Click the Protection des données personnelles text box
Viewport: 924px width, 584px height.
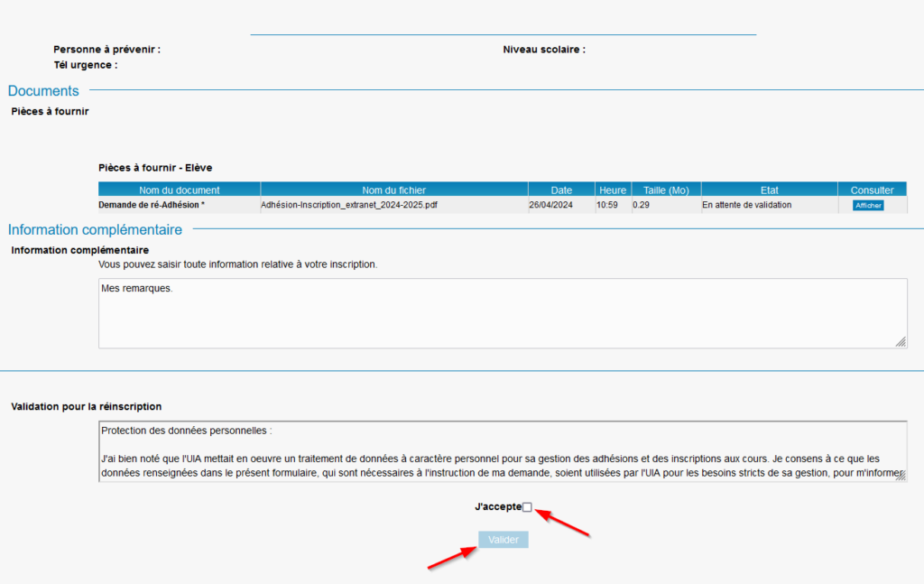tap(503, 451)
